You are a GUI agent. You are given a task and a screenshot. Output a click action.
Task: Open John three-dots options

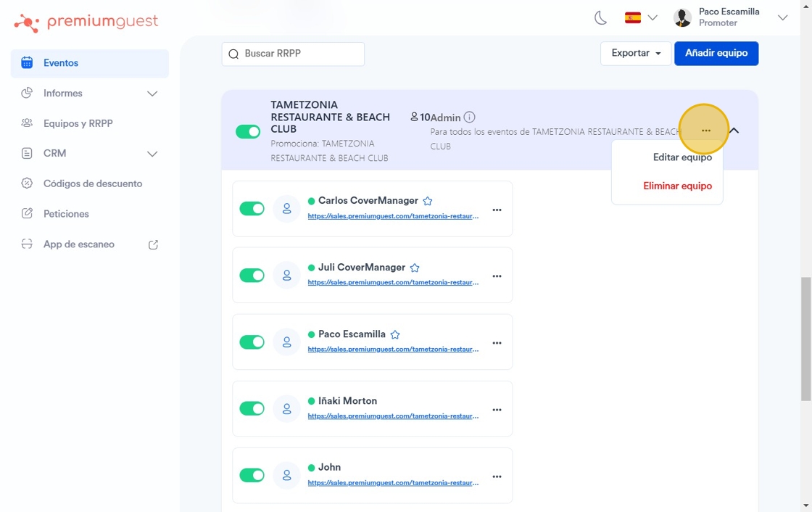pyautogui.click(x=497, y=476)
